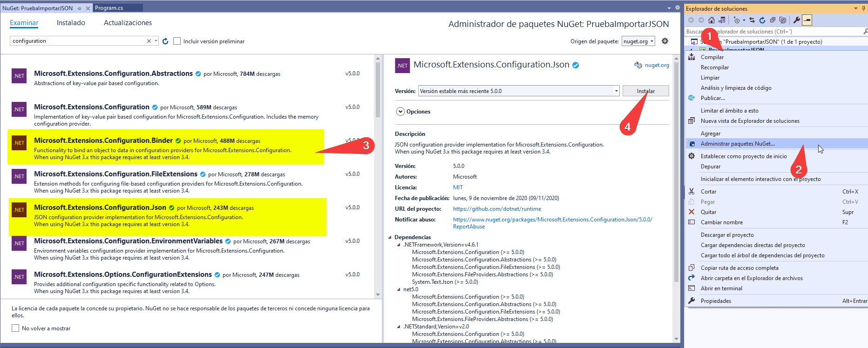This screenshot has height=348, width=868.
Task: Click the Collapse All icon in Solution Explorer
Action: 773,20
